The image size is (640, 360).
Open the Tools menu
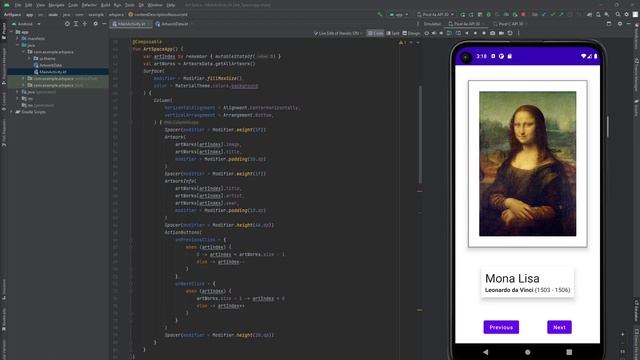click(x=130, y=5)
